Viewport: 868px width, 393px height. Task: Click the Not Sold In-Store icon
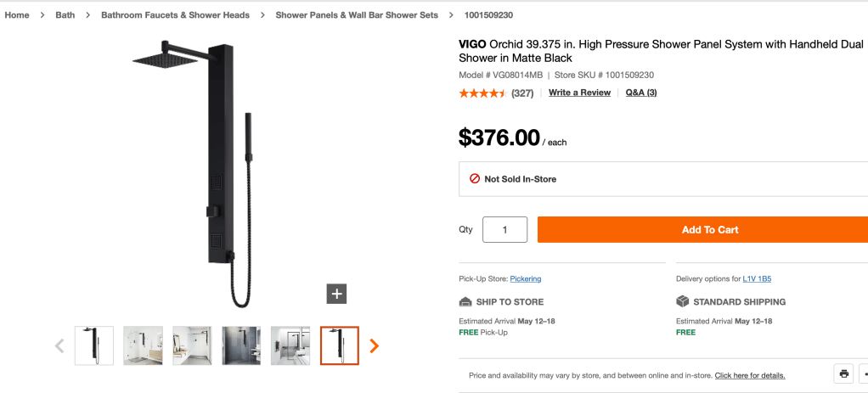tap(475, 179)
